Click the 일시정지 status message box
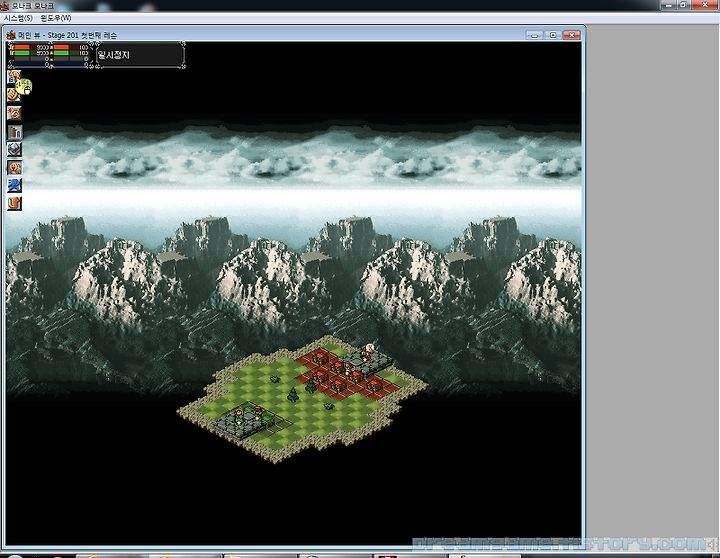The width and height of the screenshot is (720, 558). (140, 55)
